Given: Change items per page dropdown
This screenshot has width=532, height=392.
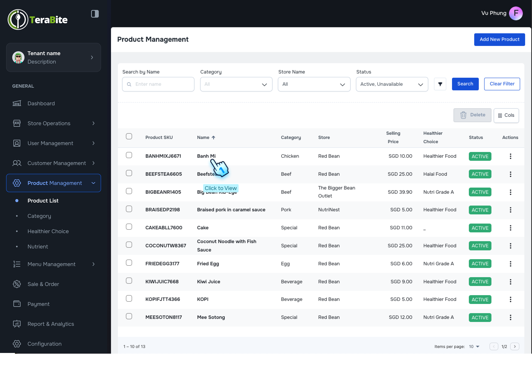Looking at the screenshot, I should [474, 346].
